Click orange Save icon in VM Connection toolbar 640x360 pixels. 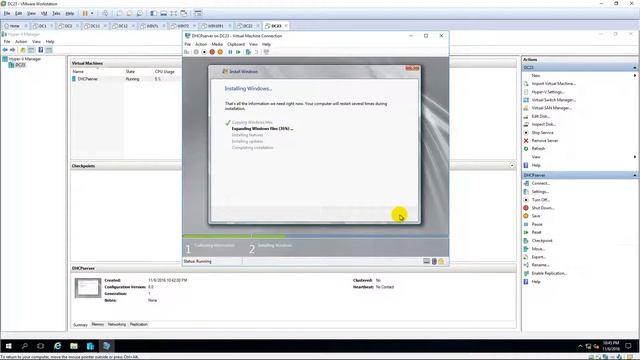pyautogui.click(x=220, y=52)
